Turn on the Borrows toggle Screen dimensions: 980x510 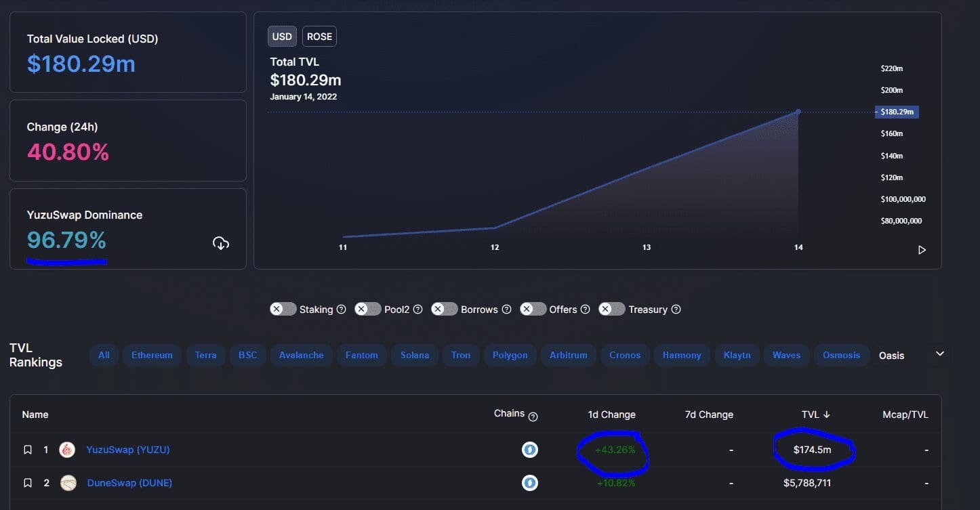click(445, 309)
